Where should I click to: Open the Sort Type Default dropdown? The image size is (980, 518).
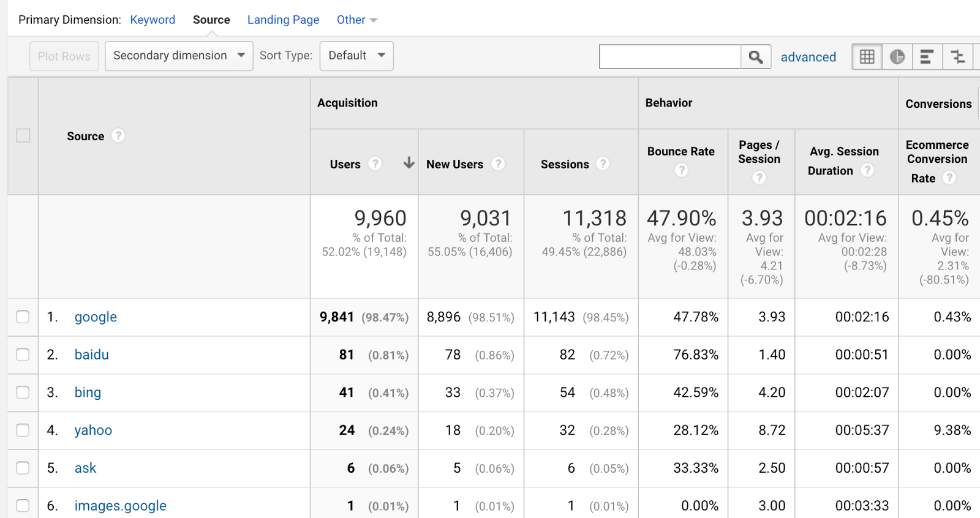pos(356,56)
